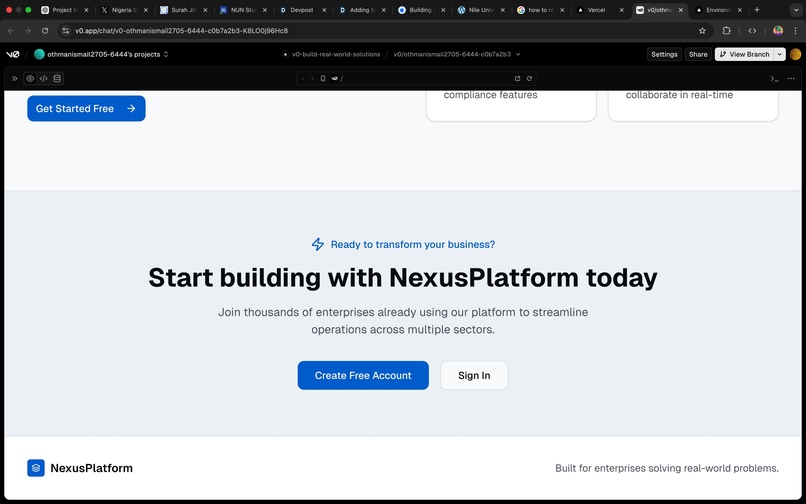Viewport: 806px width, 504px height.
Task: Click the v0 logo
Action: click(x=13, y=54)
